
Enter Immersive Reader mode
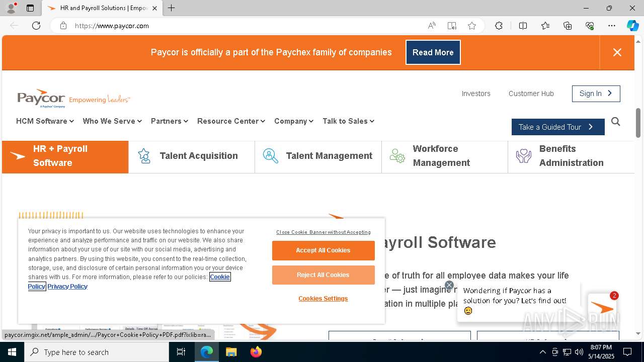coord(452,26)
